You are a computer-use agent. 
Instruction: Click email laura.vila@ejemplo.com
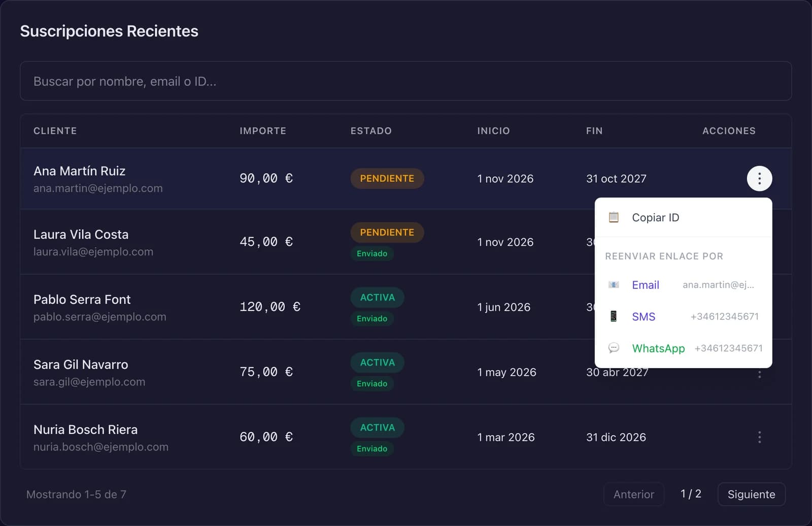tap(93, 252)
